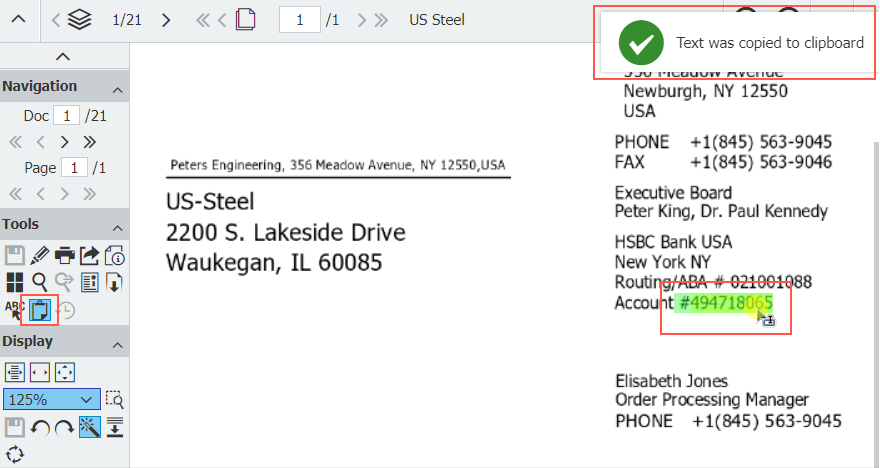The width and height of the screenshot is (880, 468).
Task: Toggle the magic wand image enhancement
Action: point(90,427)
